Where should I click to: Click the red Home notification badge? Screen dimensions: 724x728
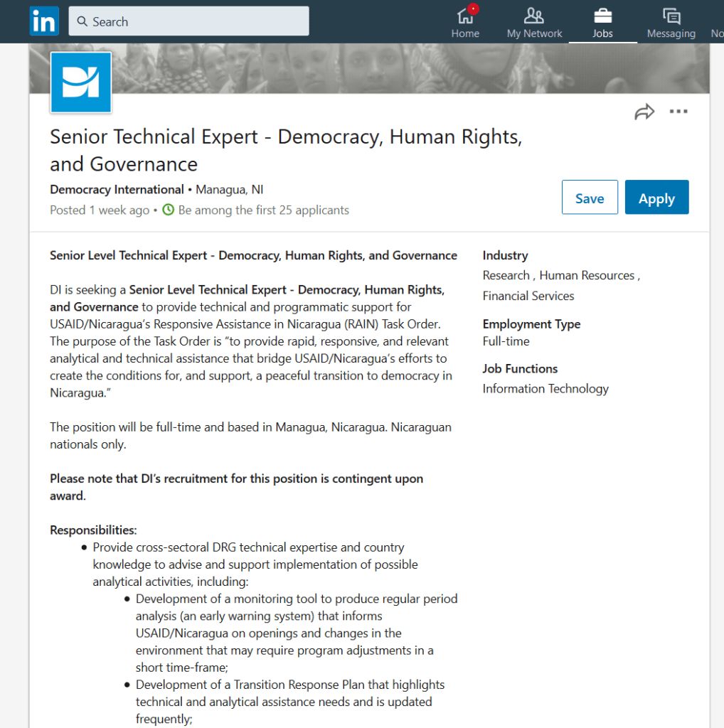(x=473, y=9)
